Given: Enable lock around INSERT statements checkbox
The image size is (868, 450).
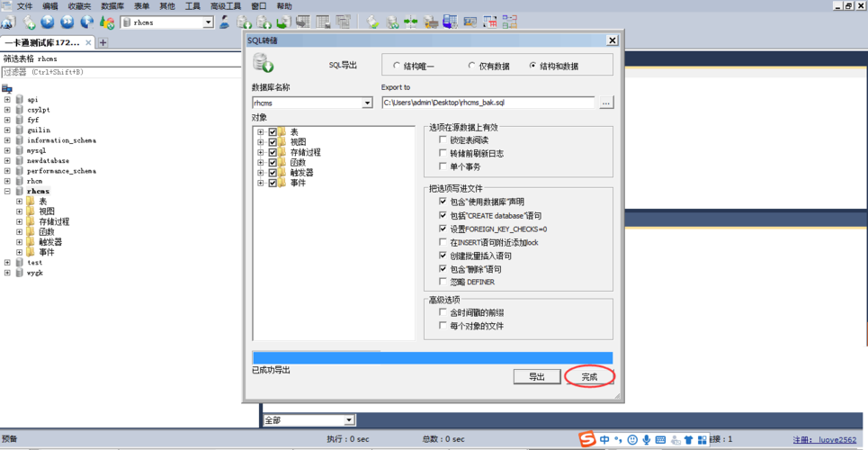Looking at the screenshot, I should coord(443,242).
